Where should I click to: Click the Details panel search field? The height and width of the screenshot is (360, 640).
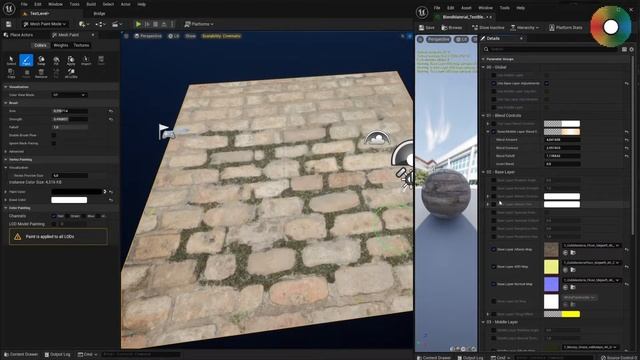tap(551, 49)
